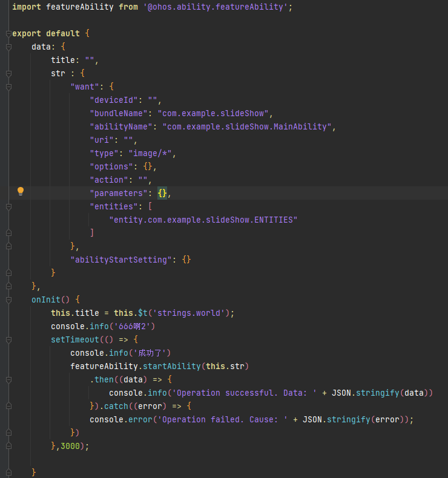The image size is (448, 478).
Task: Click the startAbility method call
Action: point(172,367)
